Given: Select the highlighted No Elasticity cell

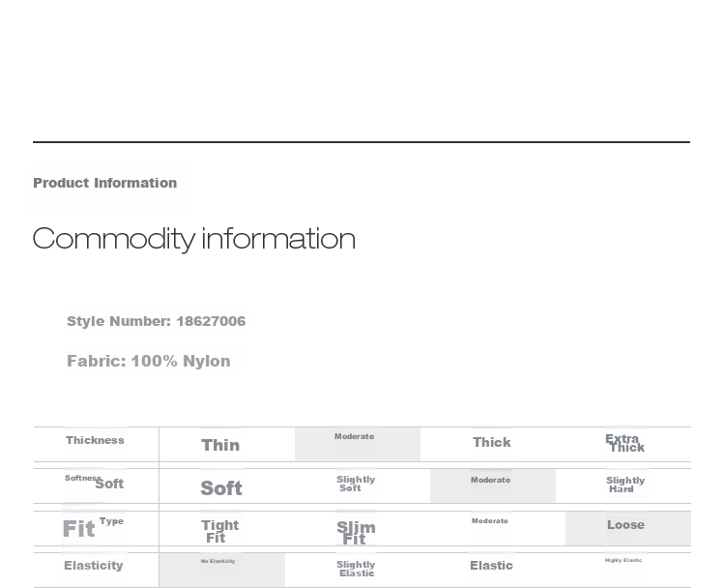Looking at the screenshot, I should click(222, 570).
